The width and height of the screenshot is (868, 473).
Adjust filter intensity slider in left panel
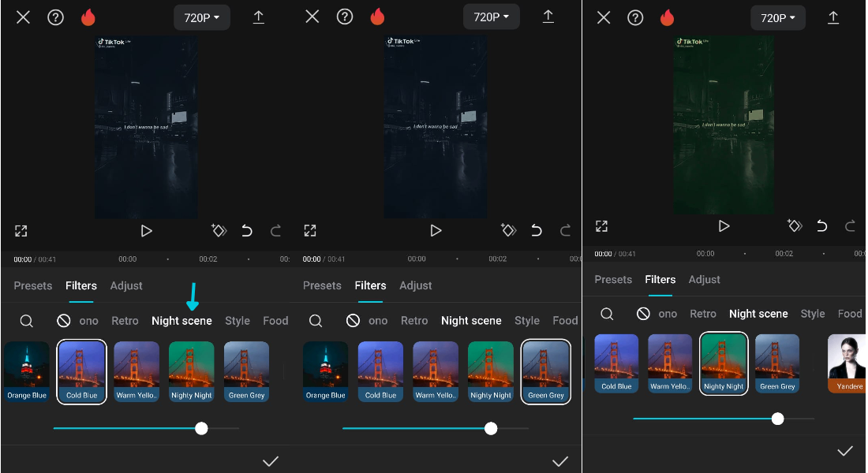point(146,428)
